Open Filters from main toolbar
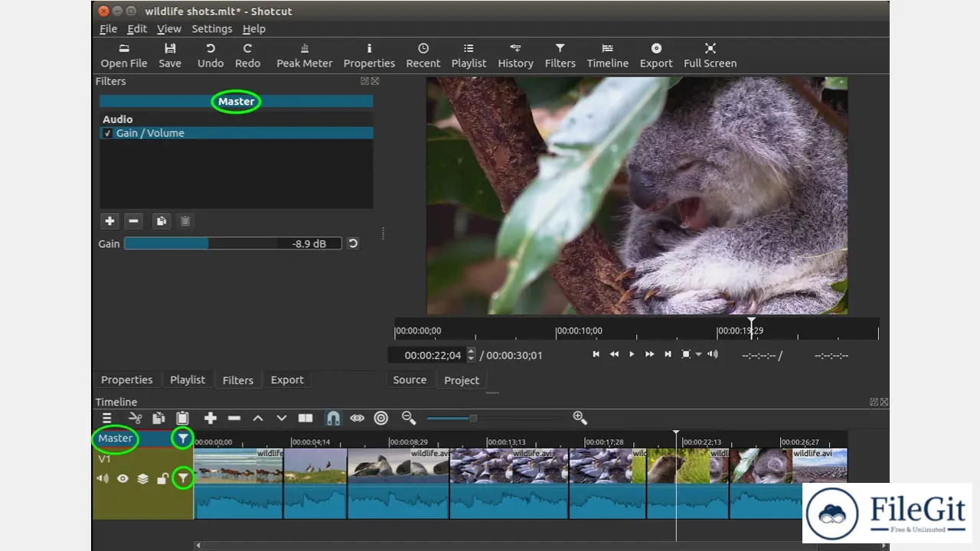Viewport: 980px width, 551px height. [x=560, y=56]
